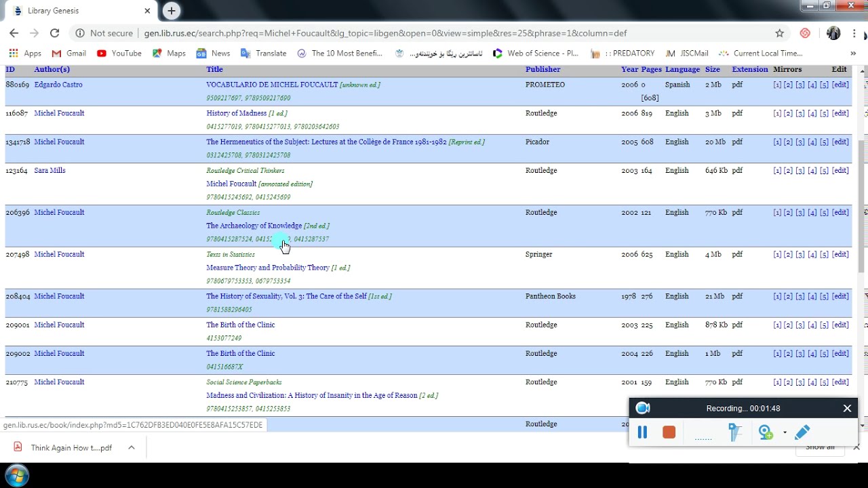Viewport: 868px width, 488px height.
Task: Sort results by Size column header
Action: [x=713, y=69]
